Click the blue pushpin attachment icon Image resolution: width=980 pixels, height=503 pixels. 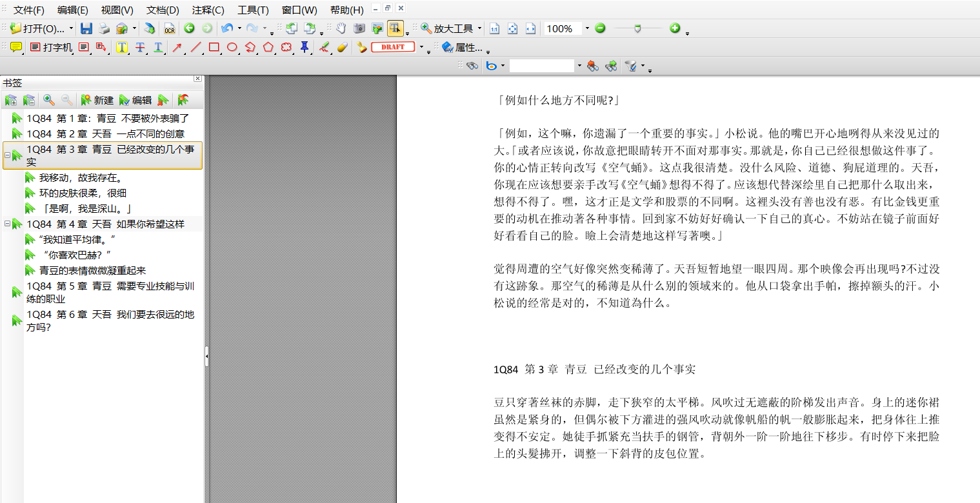(305, 47)
